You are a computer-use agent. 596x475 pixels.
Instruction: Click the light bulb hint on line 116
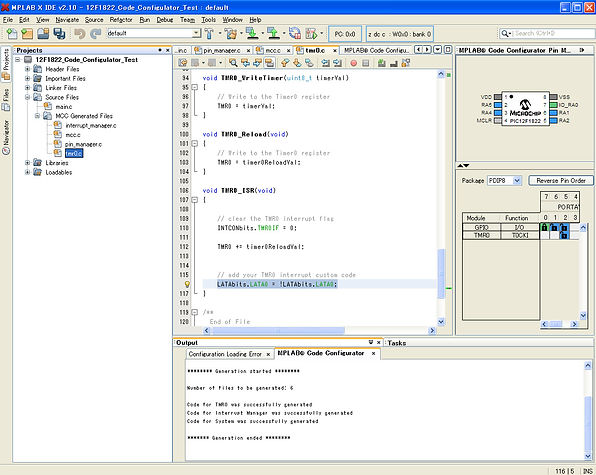coord(187,284)
